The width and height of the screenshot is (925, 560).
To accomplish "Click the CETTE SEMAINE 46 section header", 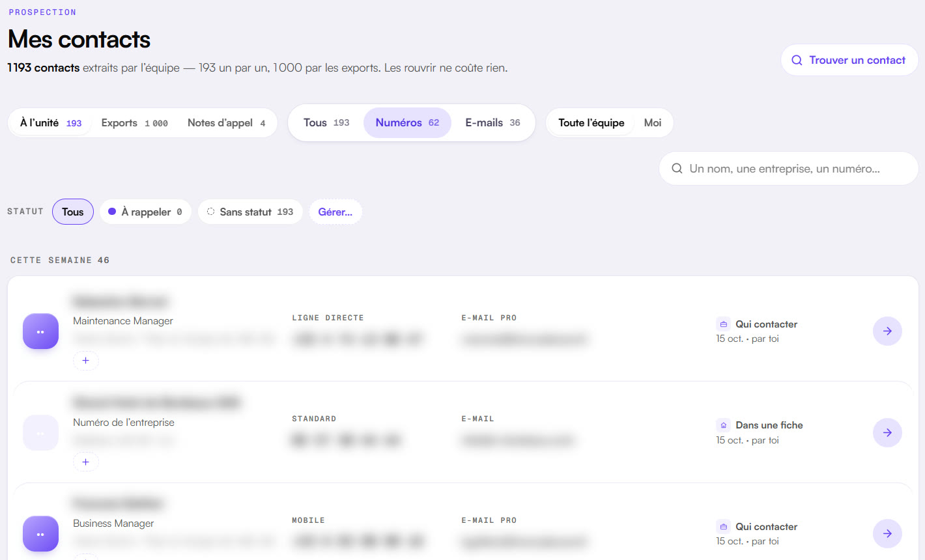I will point(60,260).
